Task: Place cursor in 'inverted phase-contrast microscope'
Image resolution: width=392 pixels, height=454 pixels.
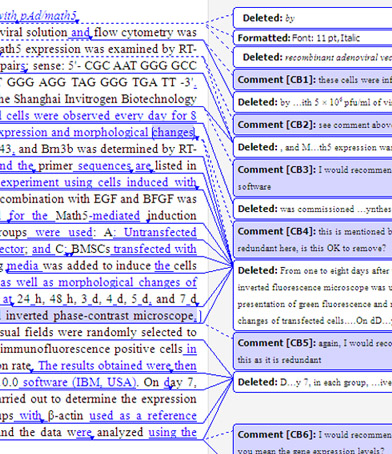Action: (100, 316)
